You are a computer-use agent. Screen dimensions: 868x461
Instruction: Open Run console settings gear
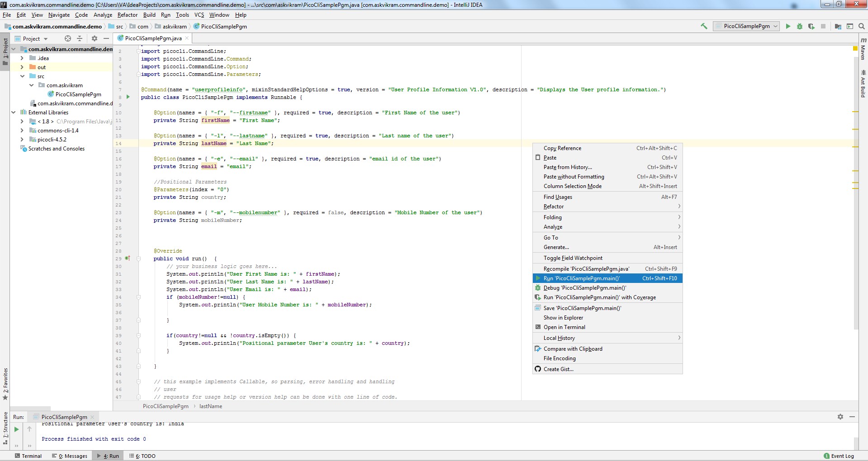click(x=840, y=417)
